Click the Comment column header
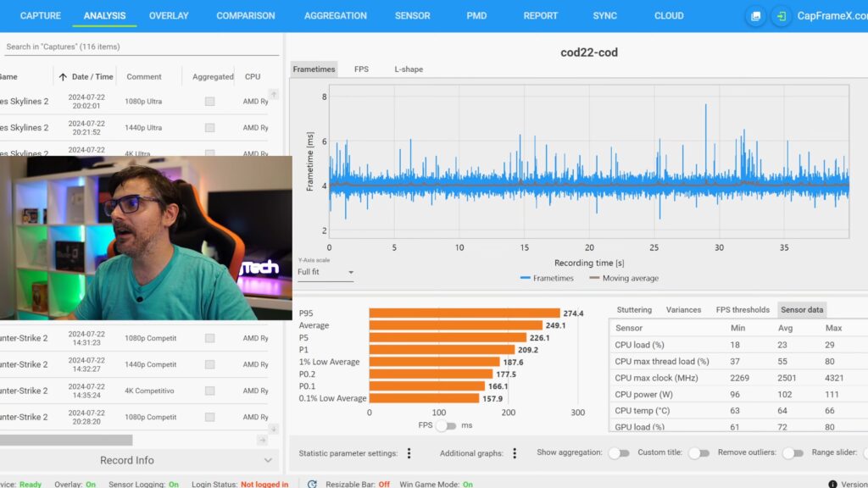Viewport: 868px width, 488px height. tap(144, 77)
